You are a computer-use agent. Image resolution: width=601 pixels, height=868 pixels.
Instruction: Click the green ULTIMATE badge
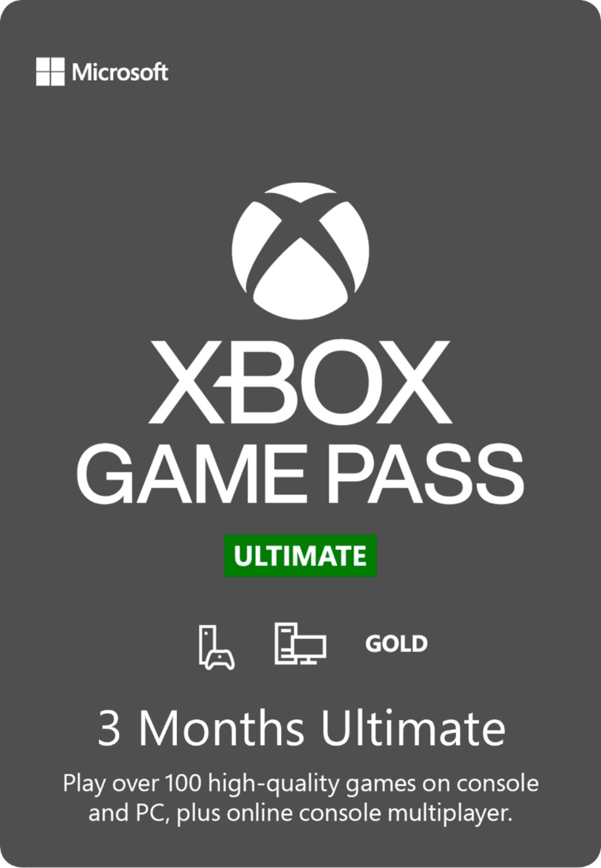[x=300, y=556]
